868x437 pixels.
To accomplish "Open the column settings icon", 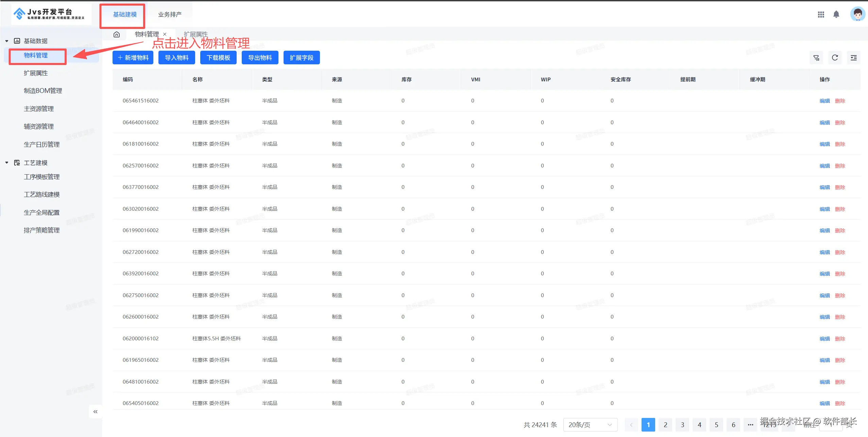I will 853,58.
